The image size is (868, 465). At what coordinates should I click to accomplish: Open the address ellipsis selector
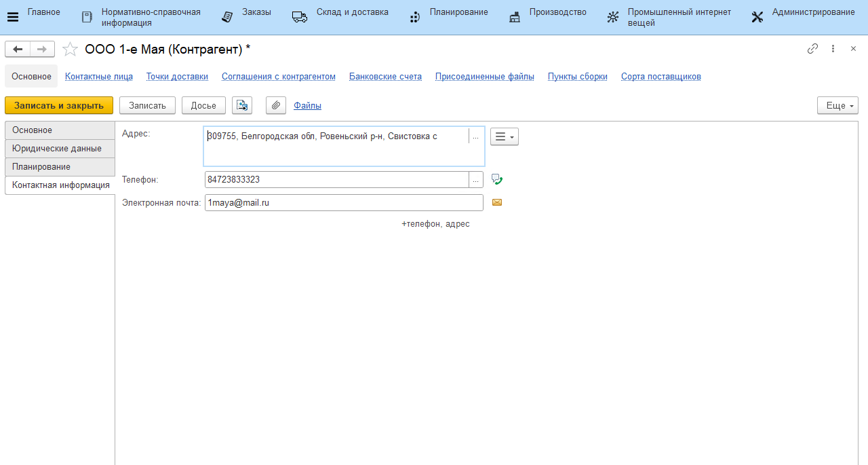pos(475,136)
